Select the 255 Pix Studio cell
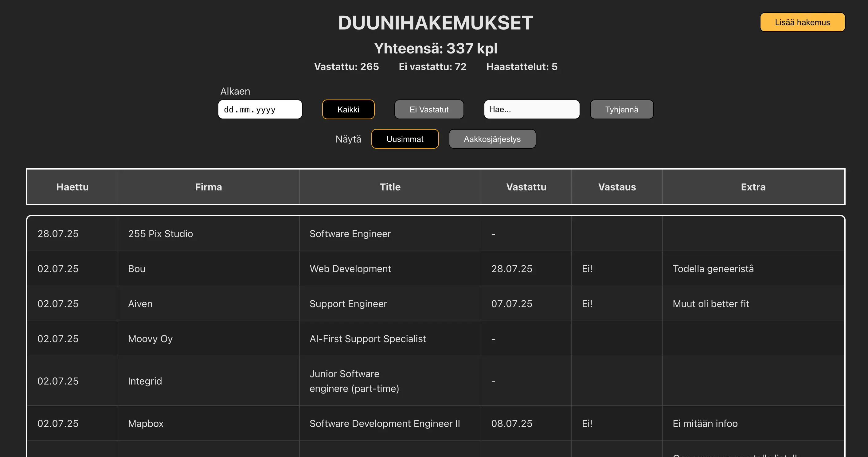 tap(209, 233)
